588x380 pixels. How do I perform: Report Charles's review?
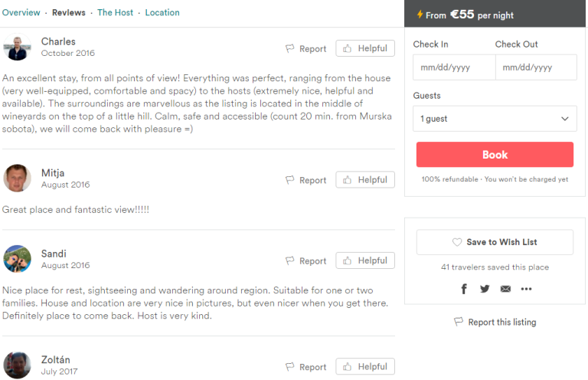pyautogui.click(x=306, y=48)
